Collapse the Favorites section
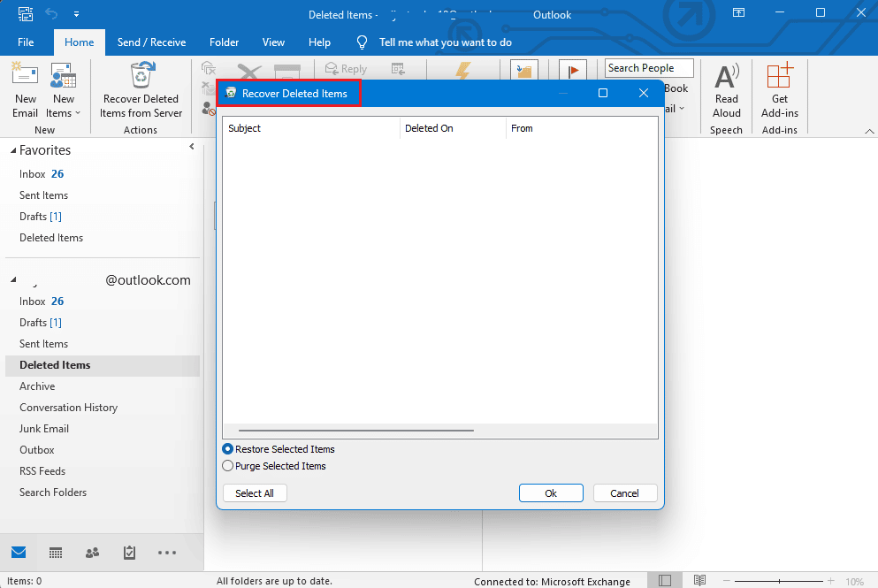 coord(13,150)
